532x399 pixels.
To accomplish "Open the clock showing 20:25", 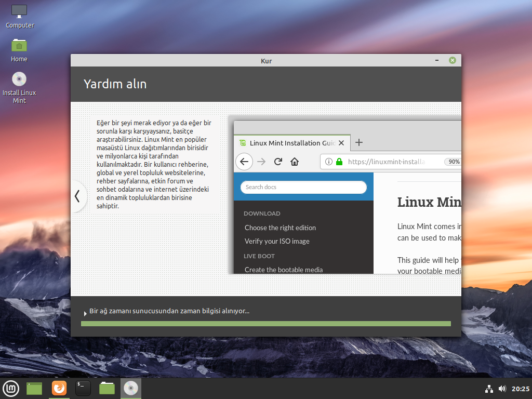I will click(x=521, y=389).
